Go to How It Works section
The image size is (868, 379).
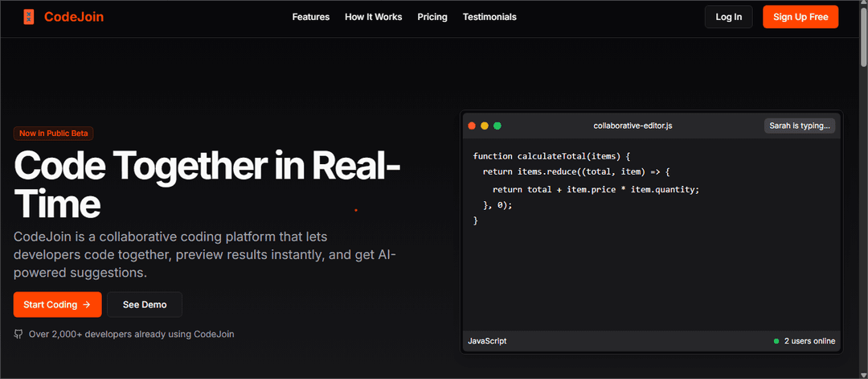tap(373, 17)
